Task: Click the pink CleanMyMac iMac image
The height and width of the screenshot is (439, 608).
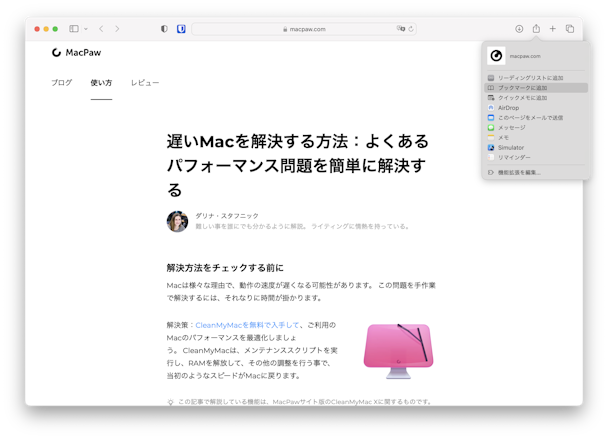Action: click(399, 351)
